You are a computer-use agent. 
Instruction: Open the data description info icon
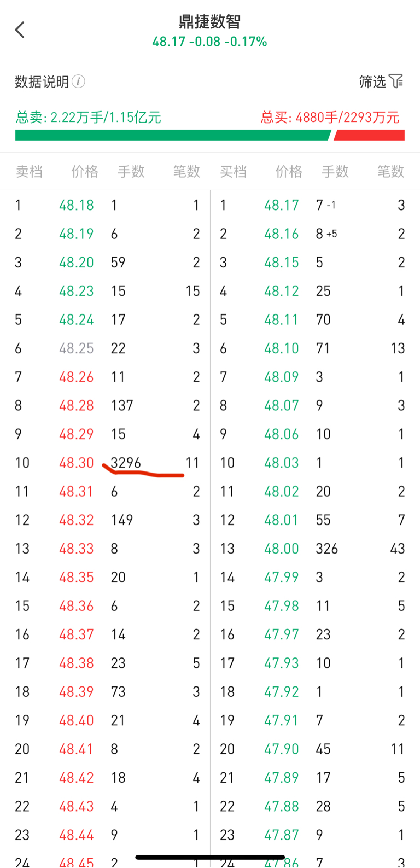coord(79,81)
